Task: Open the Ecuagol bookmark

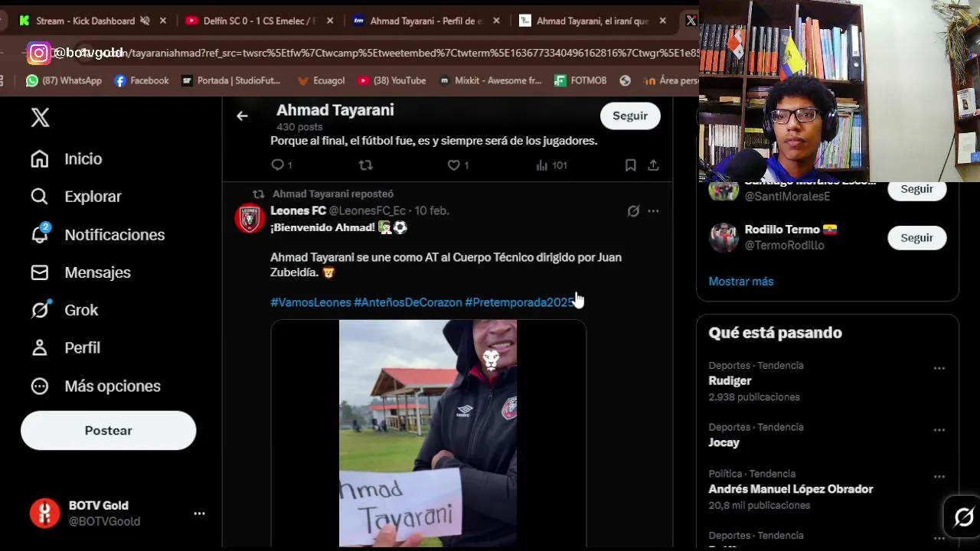Action: 321,80
